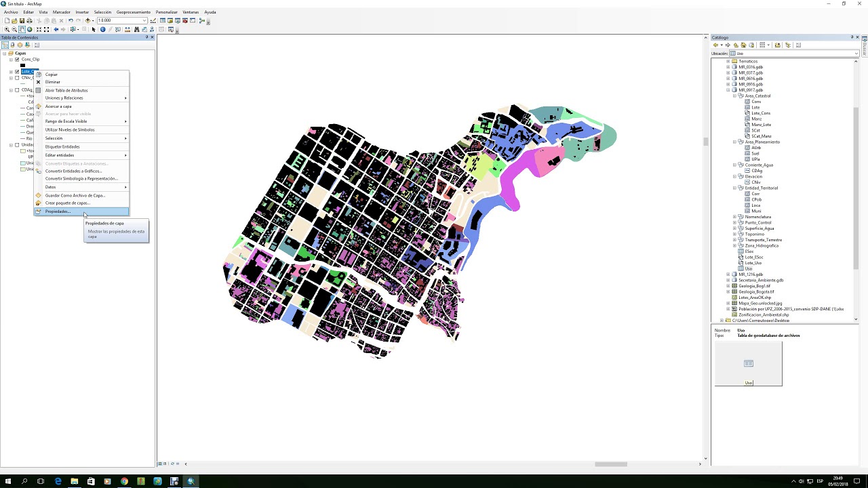Toggle Catalog tree contents panel icon
This screenshot has height=488, width=868.
tap(787, 45)
